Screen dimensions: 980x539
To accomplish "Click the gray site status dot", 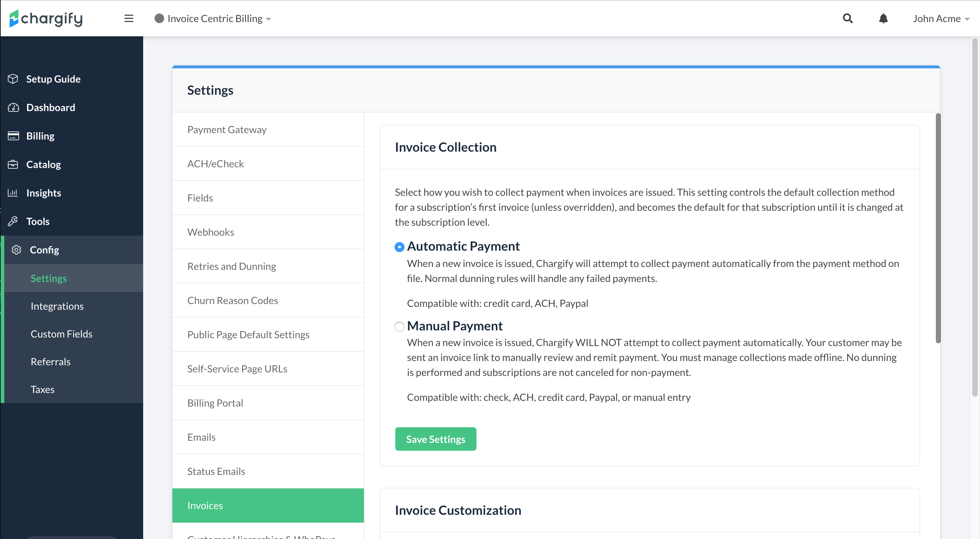I will [x=159, y=18].
